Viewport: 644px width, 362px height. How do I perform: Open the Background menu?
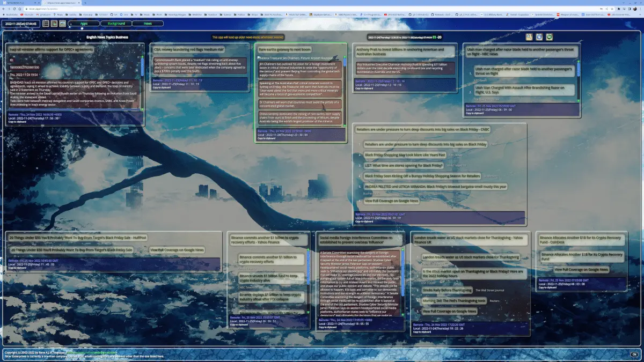116,24
